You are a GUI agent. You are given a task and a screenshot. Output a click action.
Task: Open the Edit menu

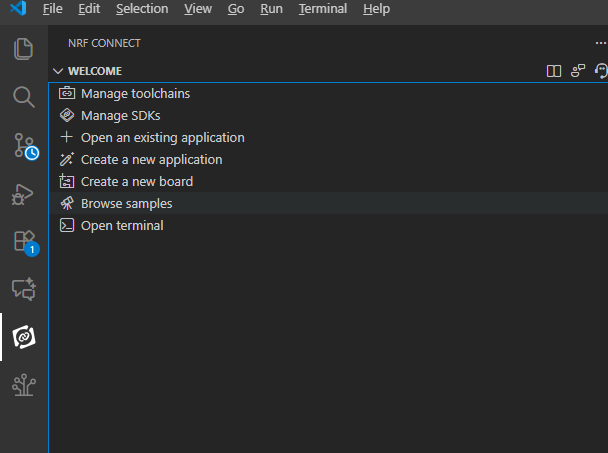89,9
